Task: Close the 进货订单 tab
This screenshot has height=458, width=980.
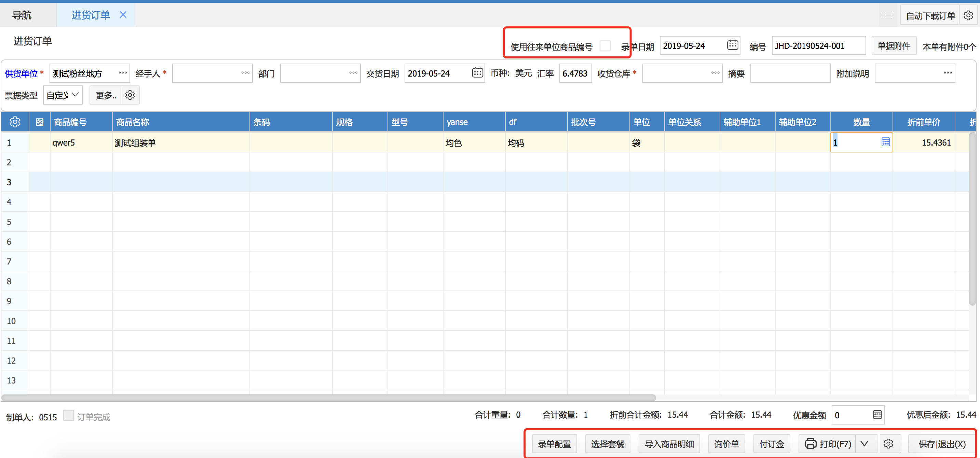Action: 123,15
